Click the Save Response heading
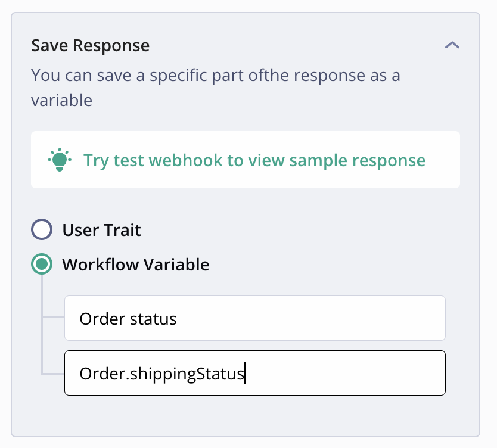 91,45
